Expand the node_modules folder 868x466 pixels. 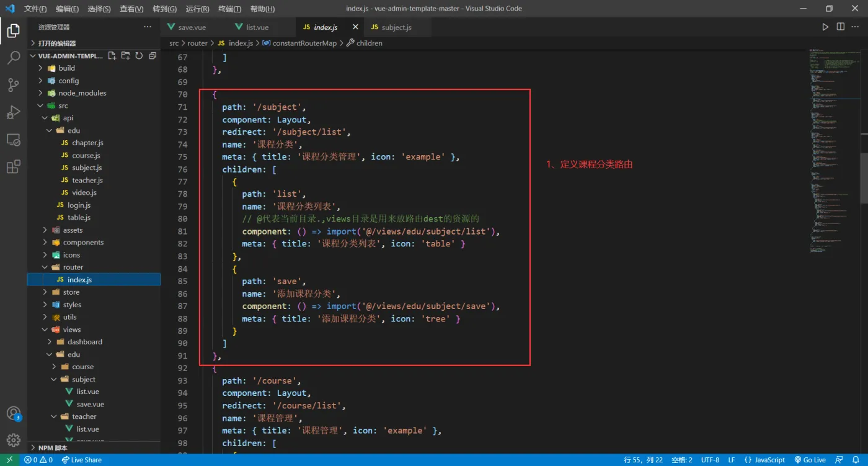(94, 93)
